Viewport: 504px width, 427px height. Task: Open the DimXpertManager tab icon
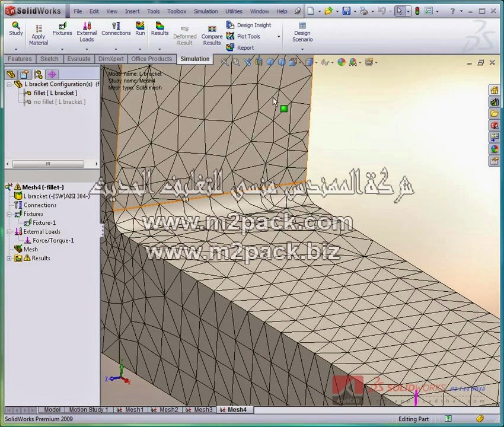point(52,75)
